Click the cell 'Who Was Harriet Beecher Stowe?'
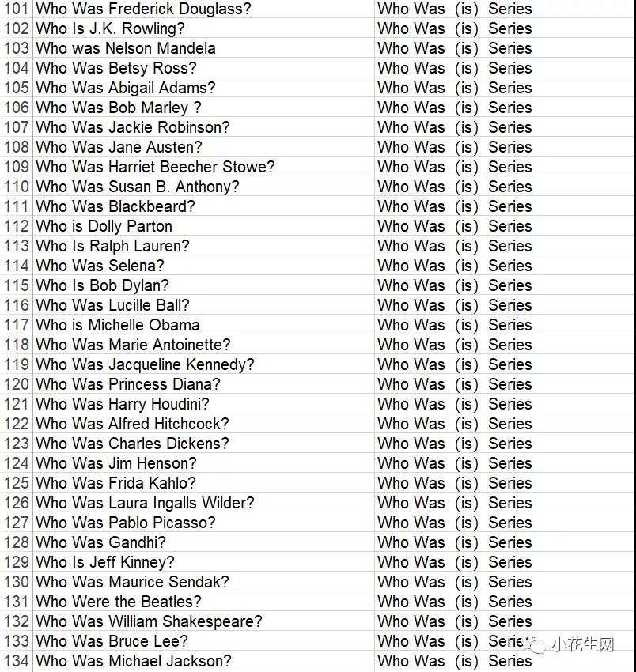Viewport: 636px width, 672px height. [x=203, y=166]
